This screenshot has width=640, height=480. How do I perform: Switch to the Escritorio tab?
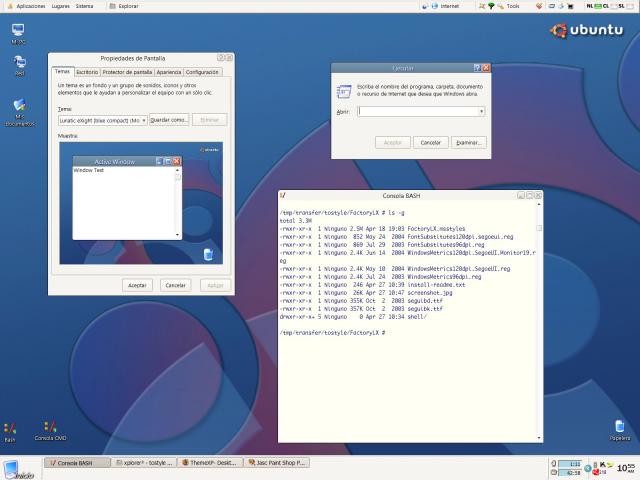click(x=87, y=72)
